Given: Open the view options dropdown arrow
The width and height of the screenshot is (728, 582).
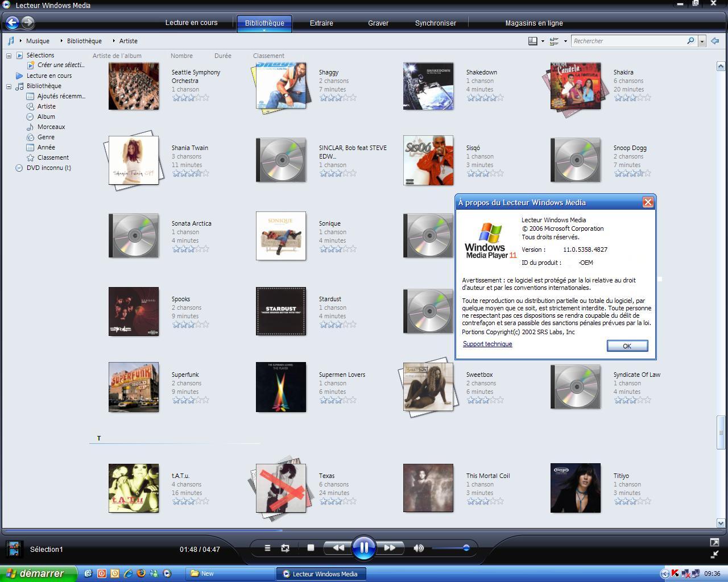Looking at the screenshot, I should tap(565, 41).
